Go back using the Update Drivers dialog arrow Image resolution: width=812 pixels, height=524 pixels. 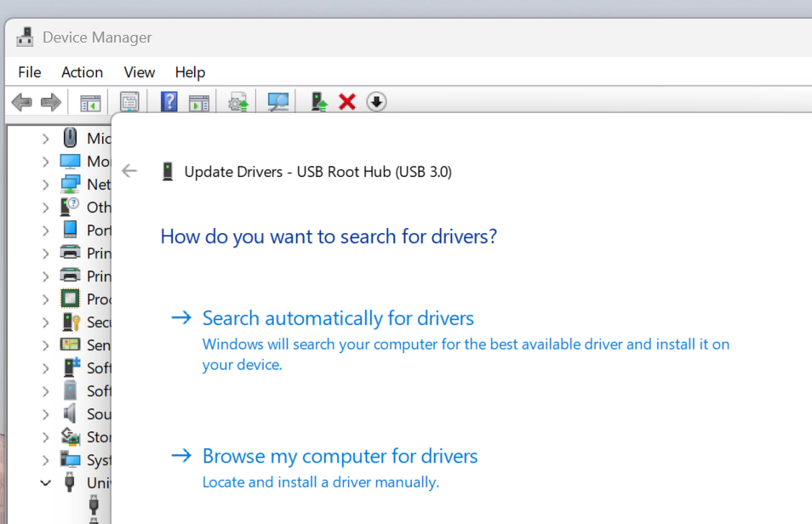coord(129,171)
